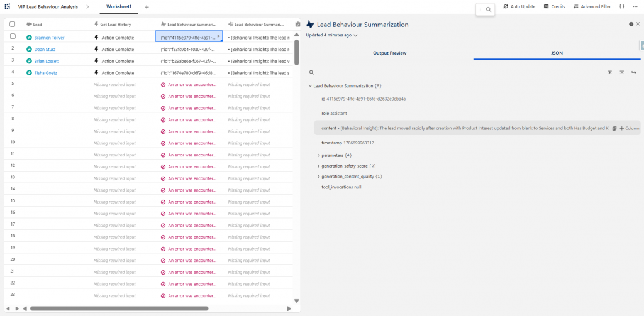Select Dean Sturz summarization JSON cell
The width and height of the screenshot is (644, 316).
pos(189,49)
